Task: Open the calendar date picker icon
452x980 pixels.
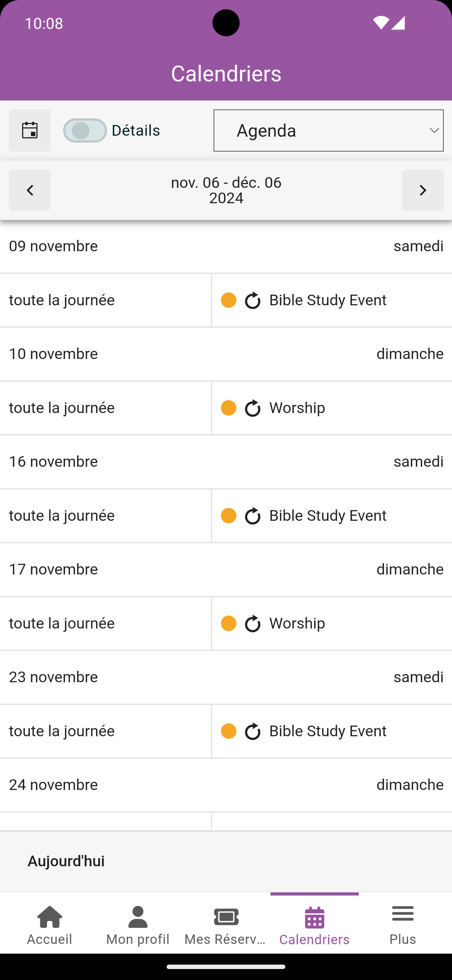Action: 30,130
